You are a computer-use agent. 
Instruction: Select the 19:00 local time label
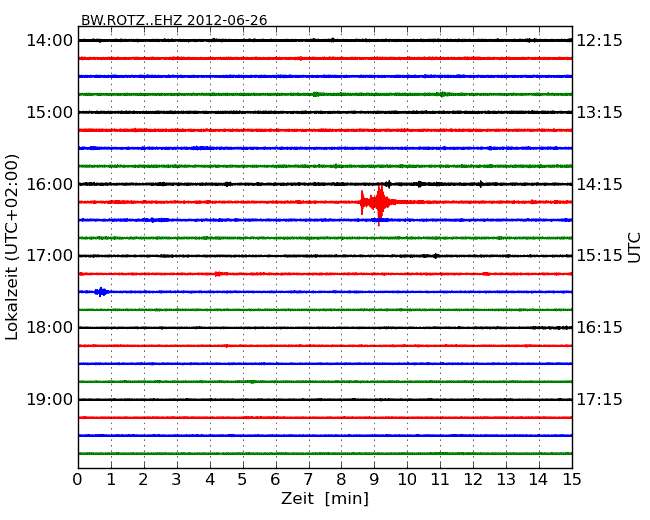click(50, 399)
